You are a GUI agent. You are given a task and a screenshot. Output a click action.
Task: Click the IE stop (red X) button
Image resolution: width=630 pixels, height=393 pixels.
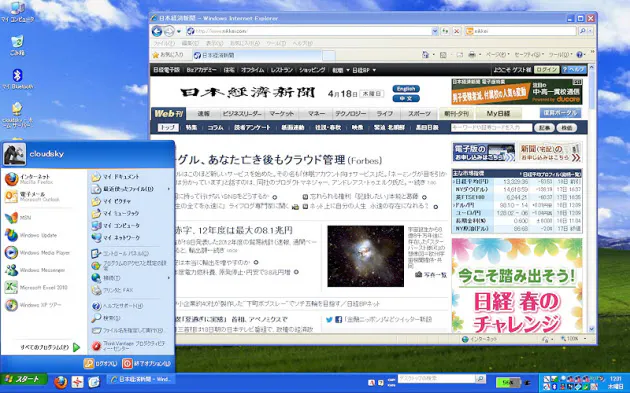[456, 31]
